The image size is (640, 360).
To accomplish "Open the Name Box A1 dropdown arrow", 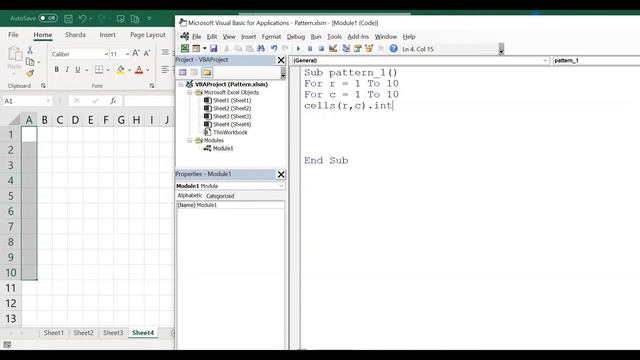I will [x=48, y=101].
